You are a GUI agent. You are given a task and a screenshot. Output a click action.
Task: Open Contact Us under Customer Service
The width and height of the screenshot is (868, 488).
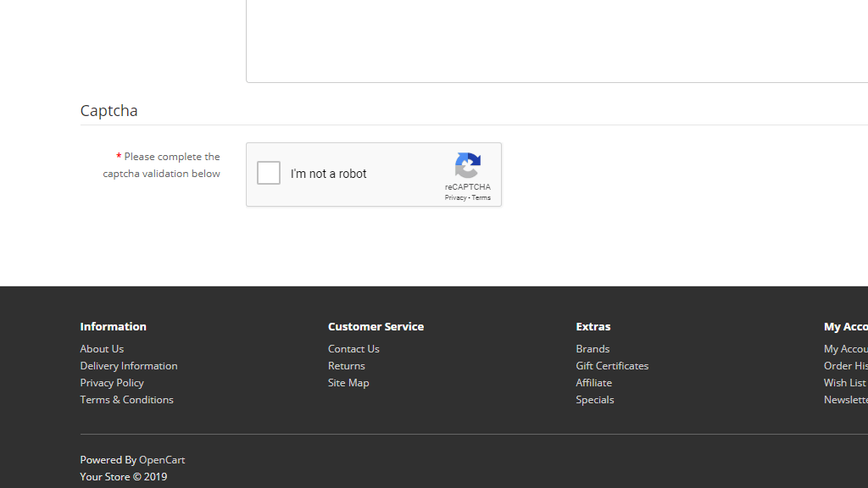[x=353, y=349]
